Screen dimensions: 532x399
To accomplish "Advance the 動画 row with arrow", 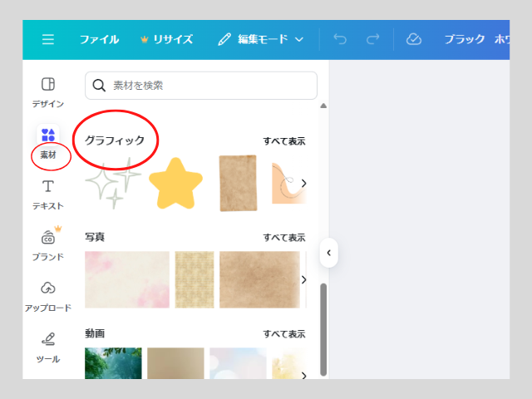I will point(303,375).
